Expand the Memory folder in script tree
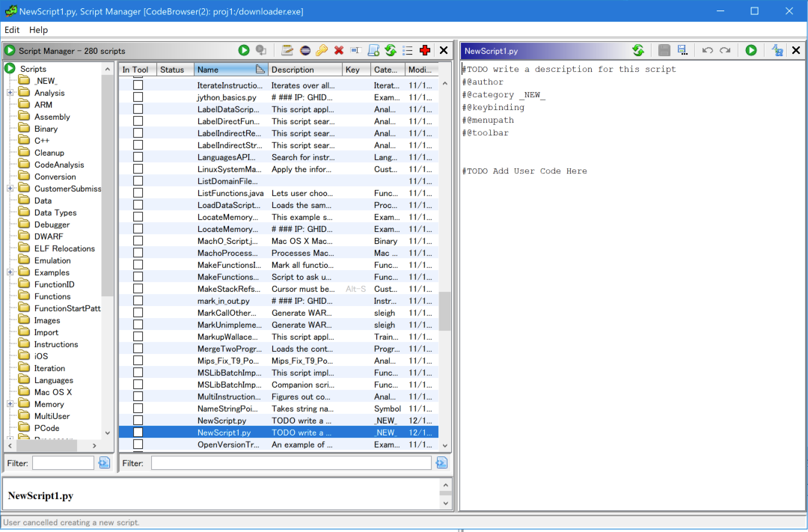Viewport: 808px width, 532px height. click(10, 404)
